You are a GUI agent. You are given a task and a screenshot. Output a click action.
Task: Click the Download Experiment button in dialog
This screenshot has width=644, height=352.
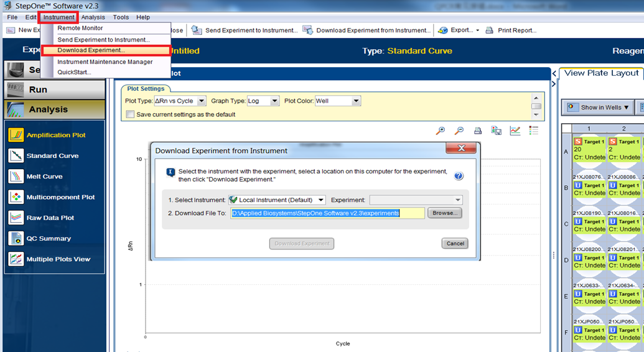[302, 244]
